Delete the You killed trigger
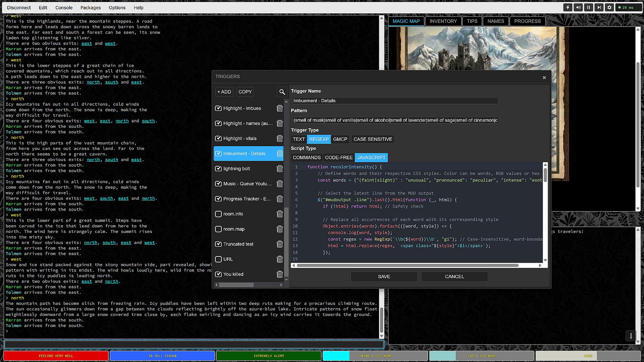This screenshot has height=362, width=644. 280,274
